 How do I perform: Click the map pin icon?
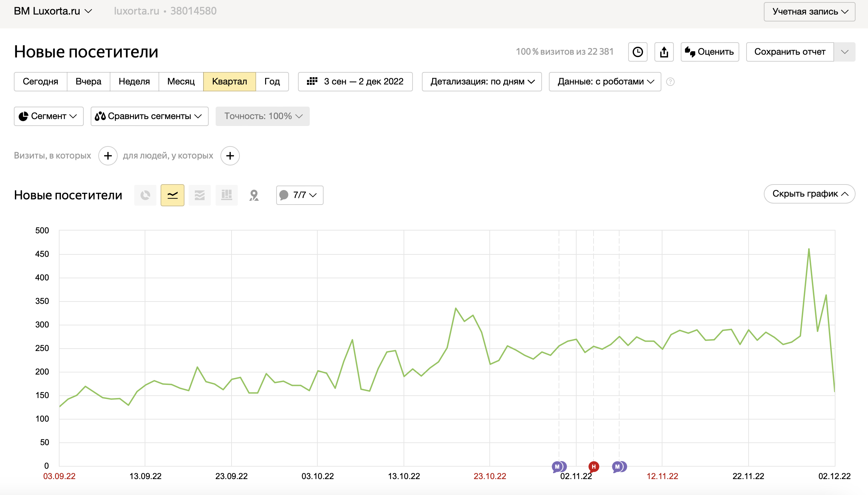click(x=254, y=195)
